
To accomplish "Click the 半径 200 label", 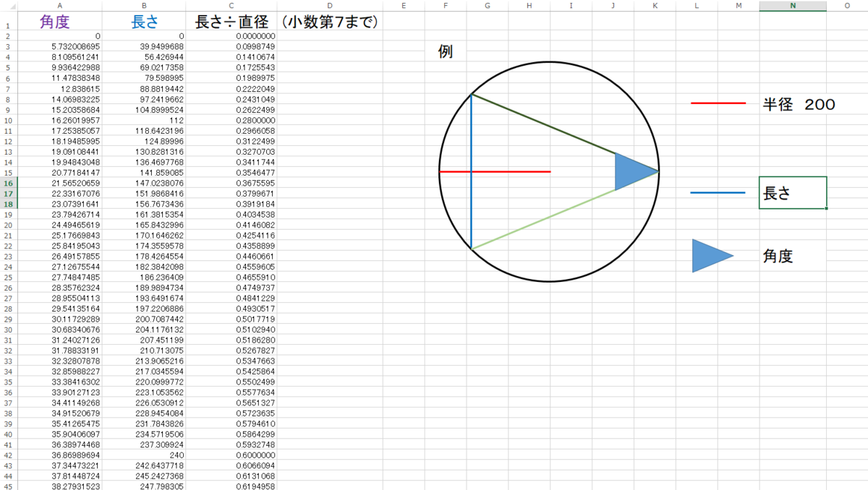I will pos(799,104).
